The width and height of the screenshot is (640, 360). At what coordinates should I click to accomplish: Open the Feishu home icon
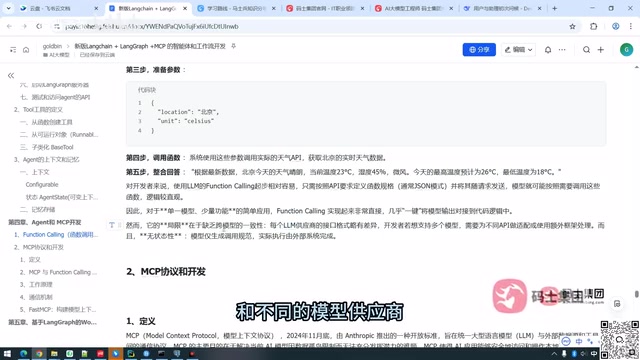[26, 50]
